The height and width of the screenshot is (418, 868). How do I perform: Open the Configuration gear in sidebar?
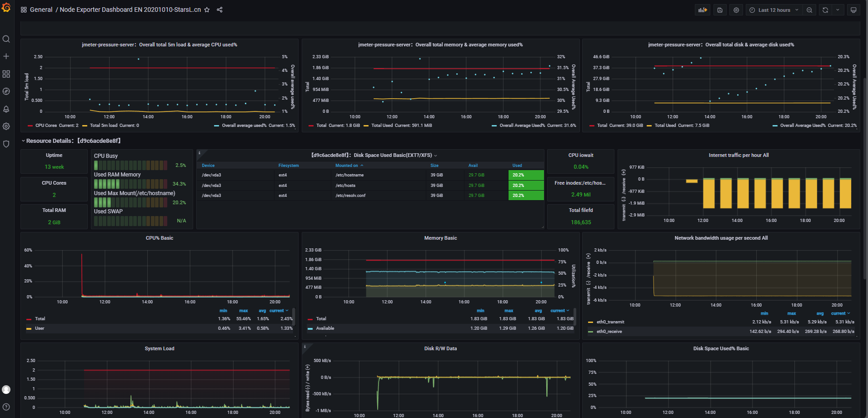point(6,126)
